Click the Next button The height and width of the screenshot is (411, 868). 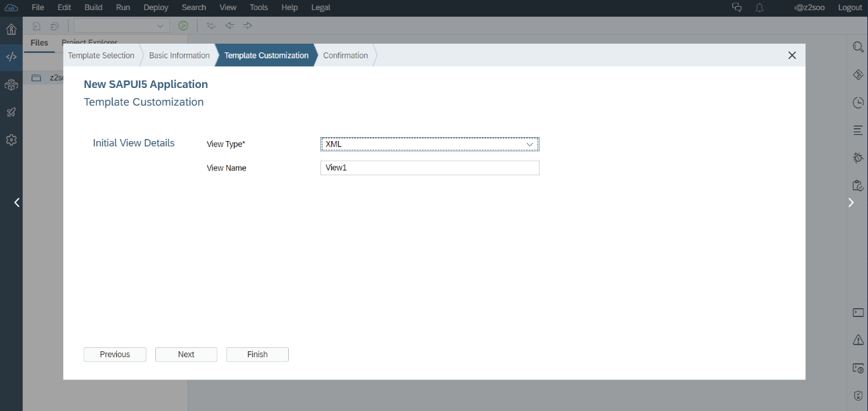(x=186, y=355)
